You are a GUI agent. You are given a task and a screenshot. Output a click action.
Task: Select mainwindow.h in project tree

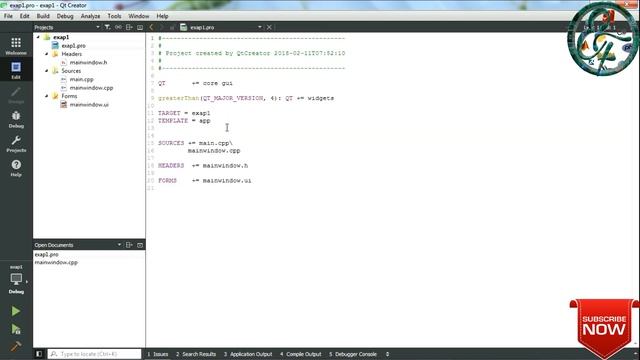point(88,62)
